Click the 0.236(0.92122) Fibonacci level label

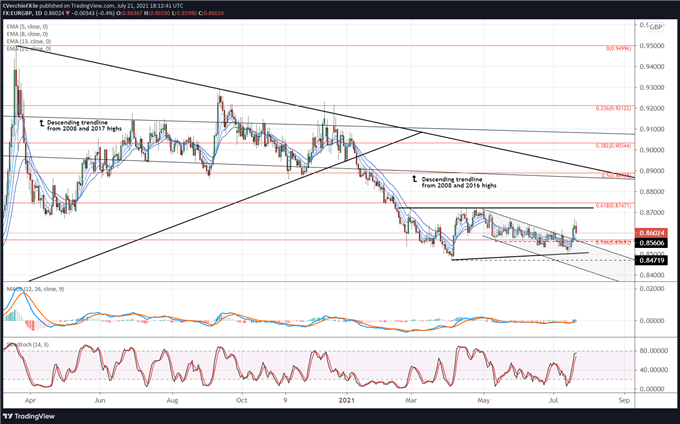[x=614, y=108]
